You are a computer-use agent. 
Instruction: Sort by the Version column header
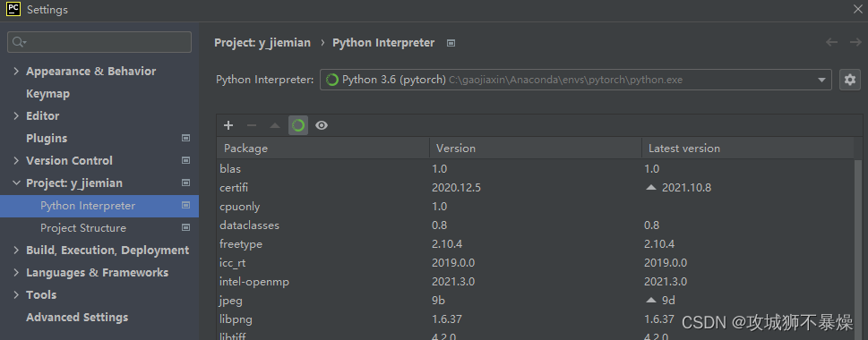536,149
